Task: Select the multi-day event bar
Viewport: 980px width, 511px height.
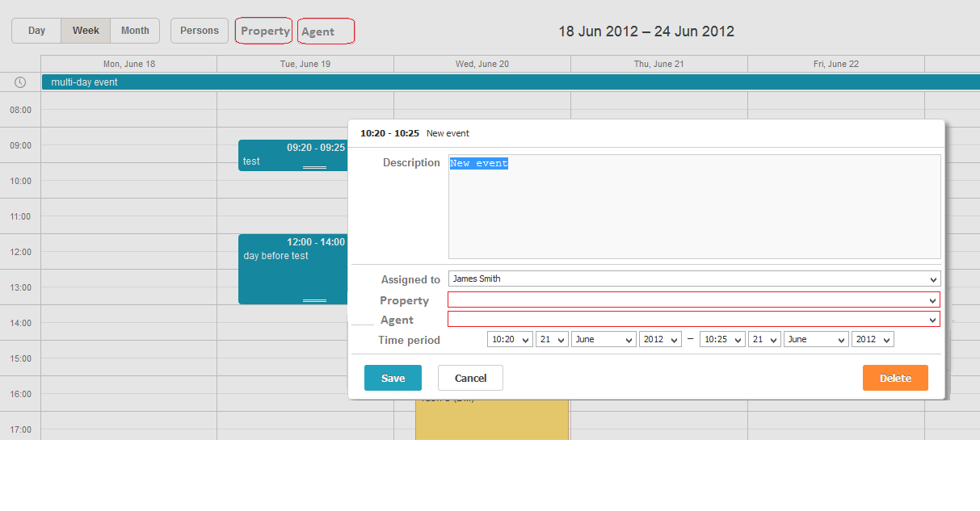Action: [x=511, y=82]
